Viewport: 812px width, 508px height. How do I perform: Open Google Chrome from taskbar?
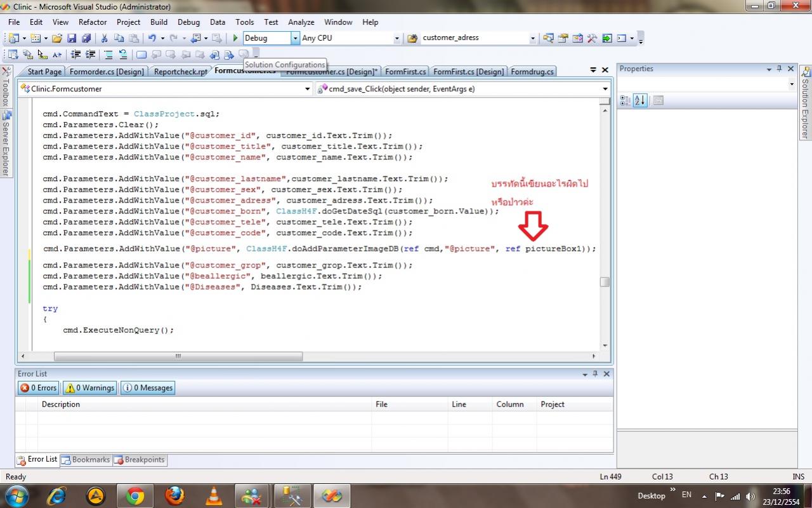(x=134, y=495)
